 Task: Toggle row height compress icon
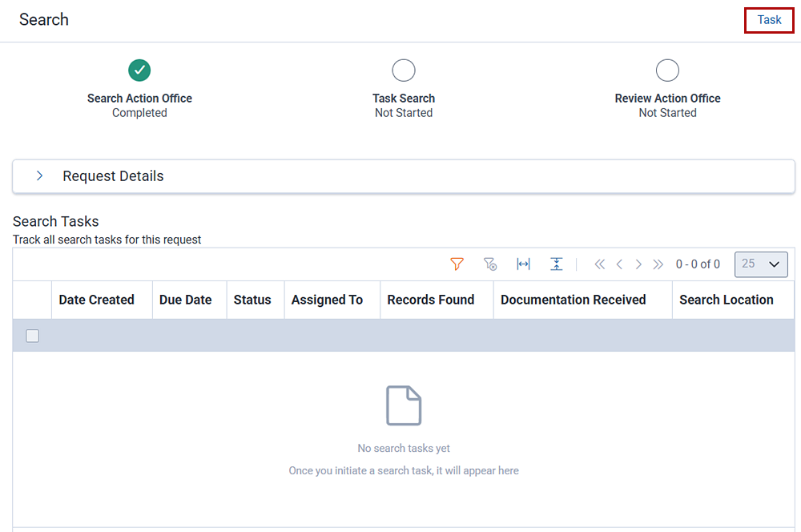point(557,264)
